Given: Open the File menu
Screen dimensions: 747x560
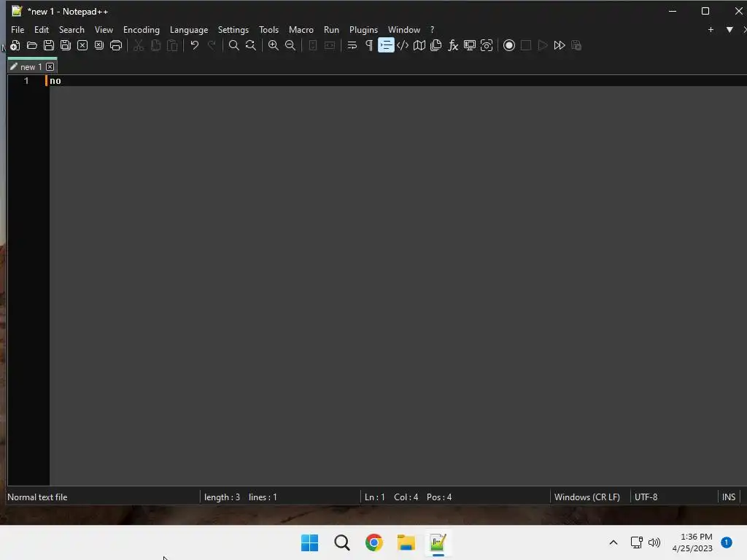Looking at the screenshot, I should [x=18, y=29].
